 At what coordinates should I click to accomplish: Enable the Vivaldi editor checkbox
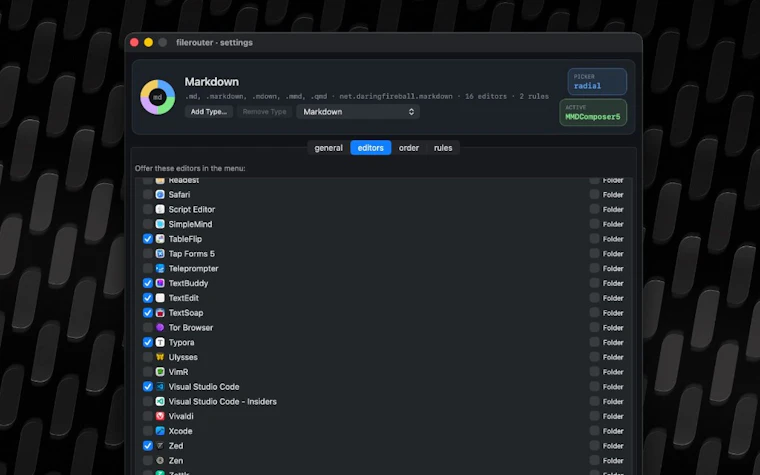(148, 416)
